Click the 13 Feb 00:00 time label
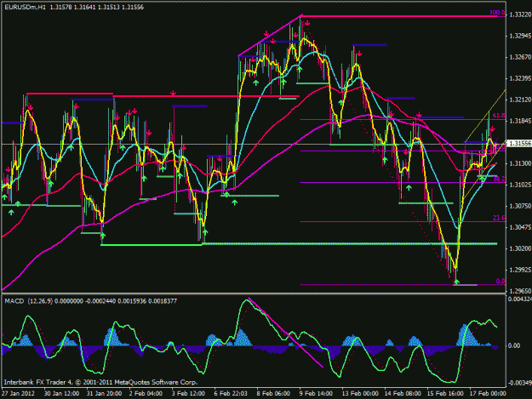 pos(360,394)
